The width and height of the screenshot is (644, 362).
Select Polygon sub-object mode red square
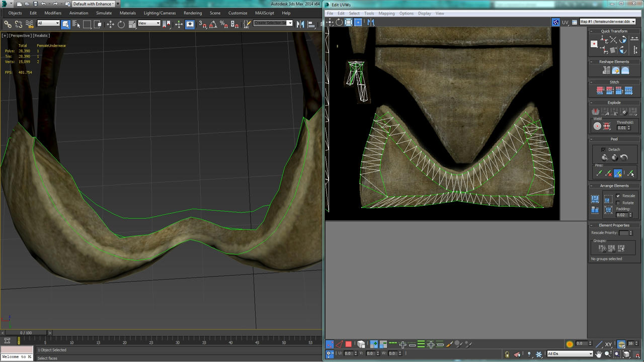pyautogui.click(x=348, y=344)
